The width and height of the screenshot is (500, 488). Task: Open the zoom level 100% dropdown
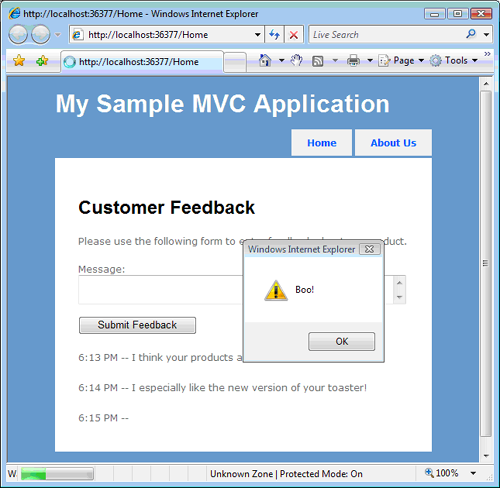coord(473,473)
